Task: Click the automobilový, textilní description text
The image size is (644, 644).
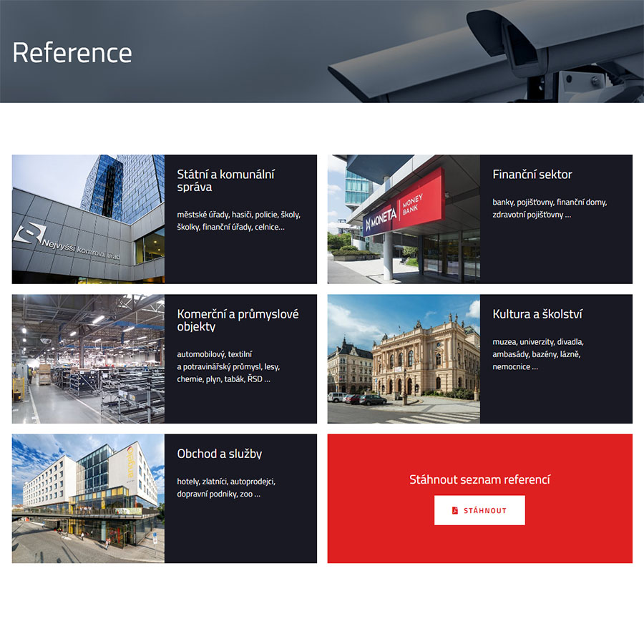Action: tap(228, 366)
